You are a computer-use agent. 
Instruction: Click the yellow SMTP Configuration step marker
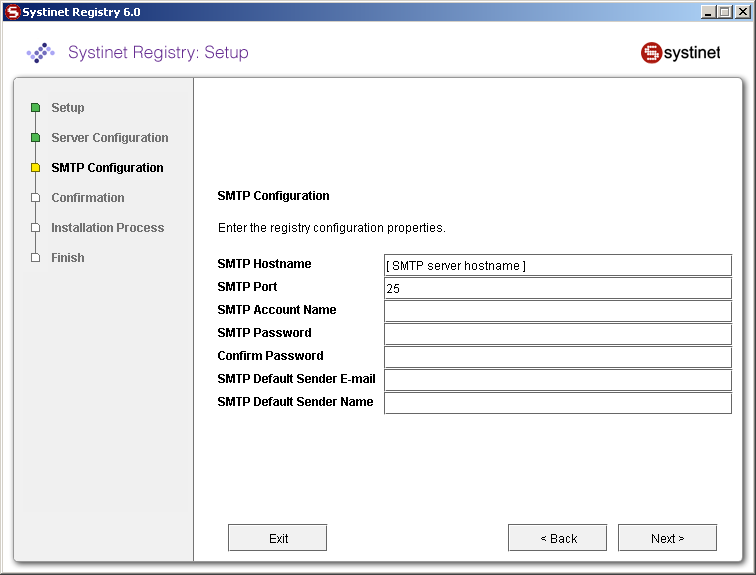click(x=35, y=168)
